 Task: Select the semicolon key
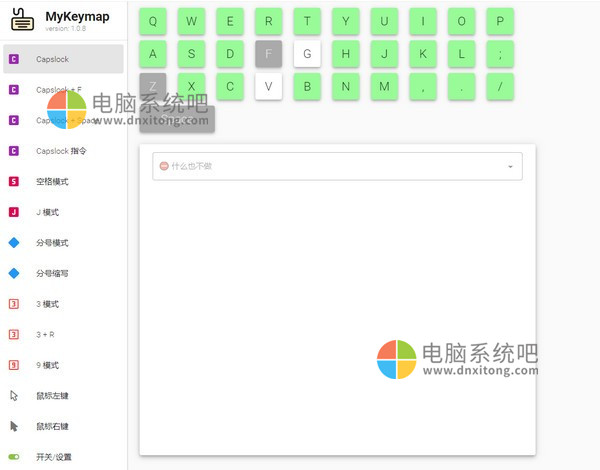pyautogui.click(x=500, y=54)
